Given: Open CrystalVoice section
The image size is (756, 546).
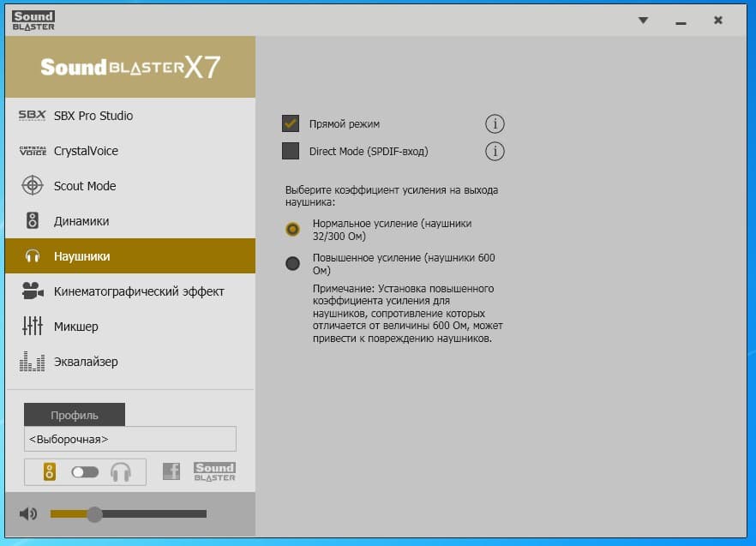Looking at the screenshot, I should pos(130,151).
